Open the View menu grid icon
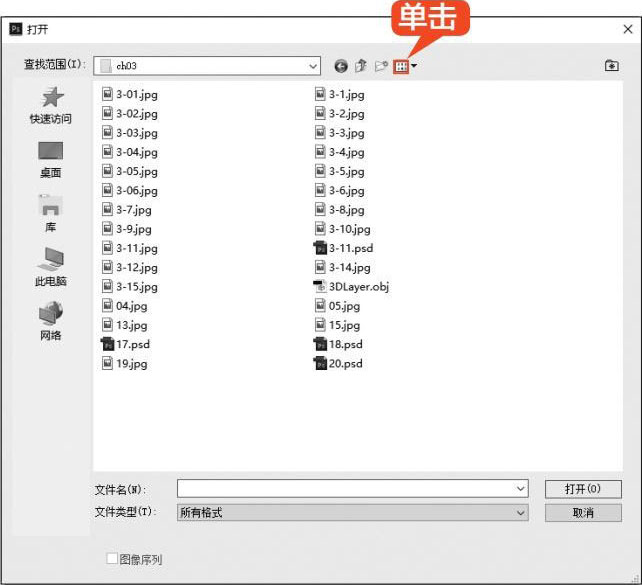The image size is (642, 585). [401, 66]
